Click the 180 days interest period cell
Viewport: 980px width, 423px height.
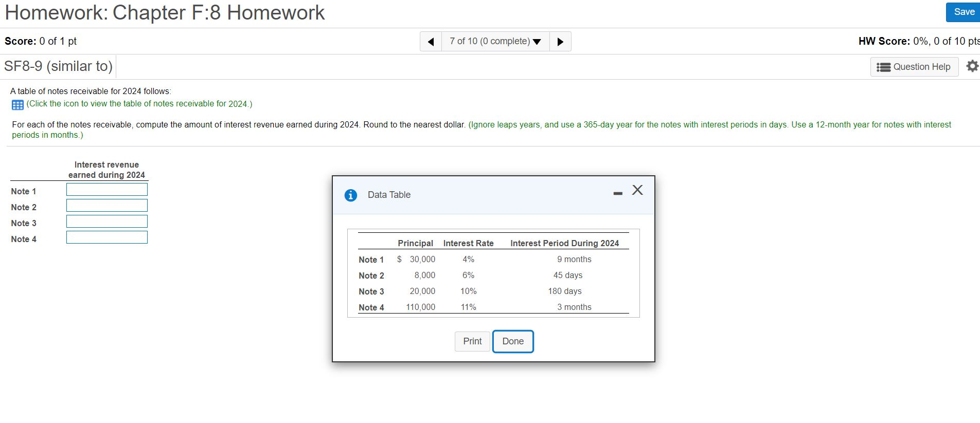[565, 291]
